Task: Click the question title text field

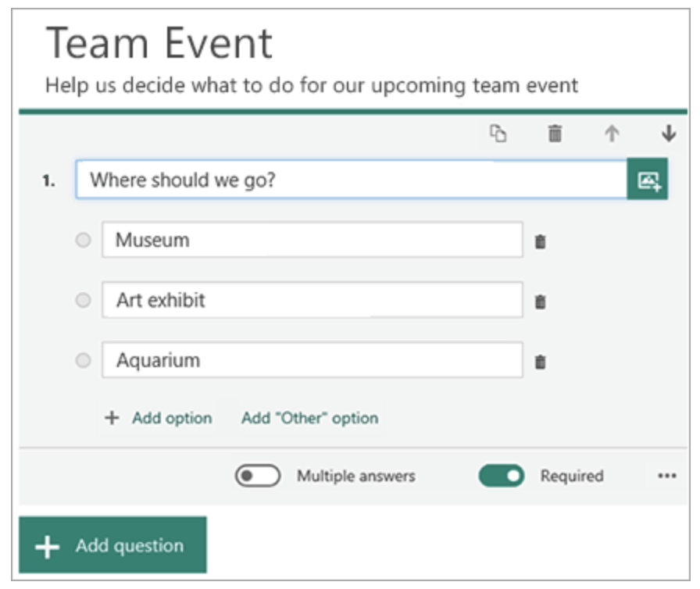Action: tap(352, 180)
